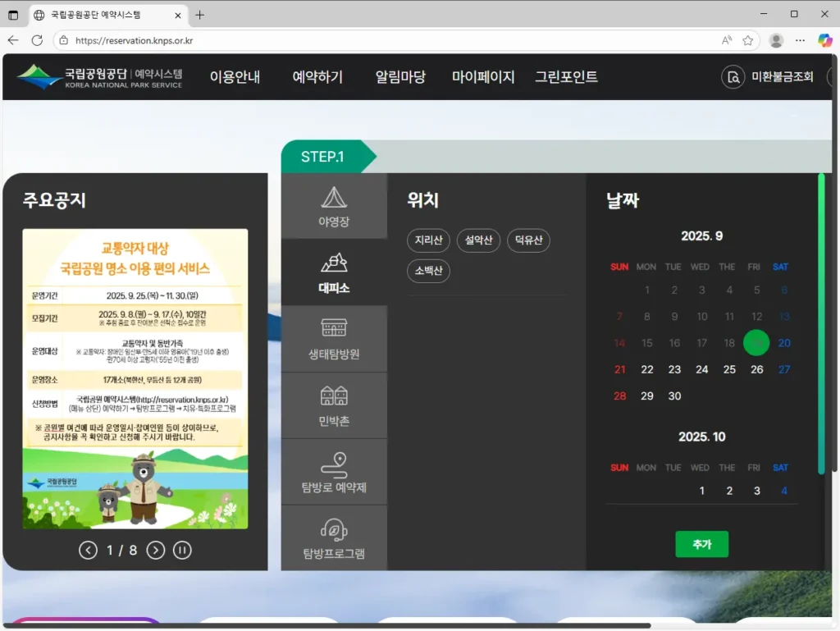Open the 마이페이지 menu

click(x=483, y=76)
